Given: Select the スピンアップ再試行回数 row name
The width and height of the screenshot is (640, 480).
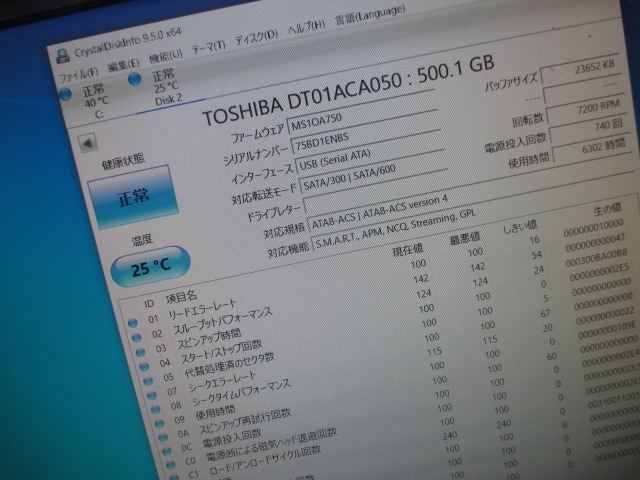Looking at the screenshot, I should coord(245,422).
